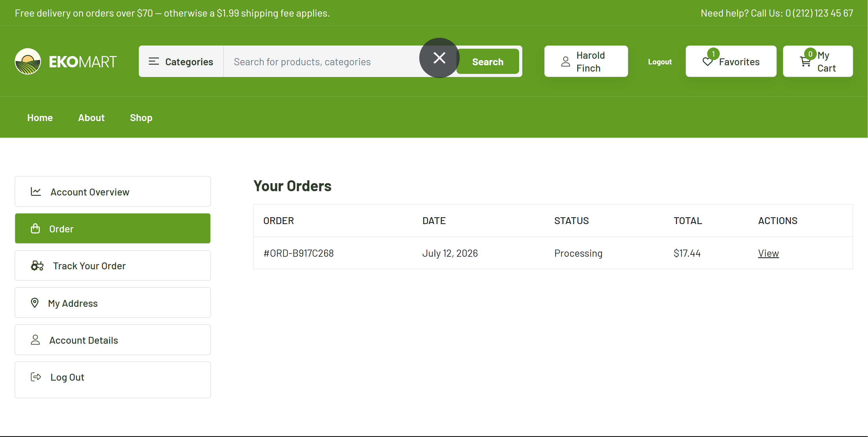Click the Your Orders heading
This screenshot has height=437, width=868.
[x=292, y=186]
